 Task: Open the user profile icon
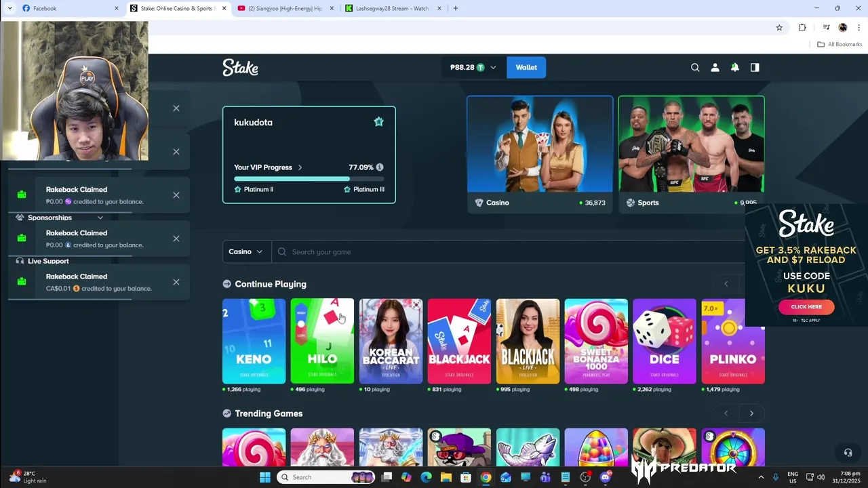[715, 67]
